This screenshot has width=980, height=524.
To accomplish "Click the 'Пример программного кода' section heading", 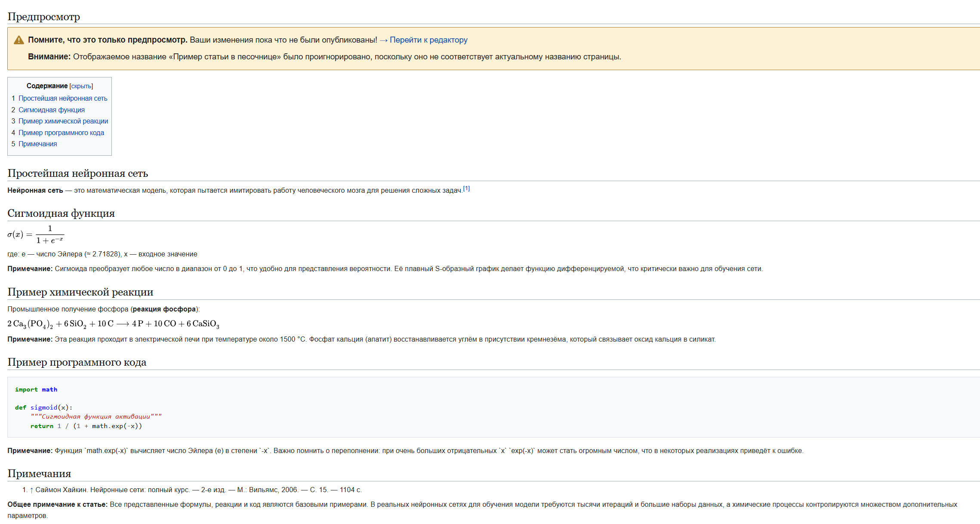I will point(77,362).
